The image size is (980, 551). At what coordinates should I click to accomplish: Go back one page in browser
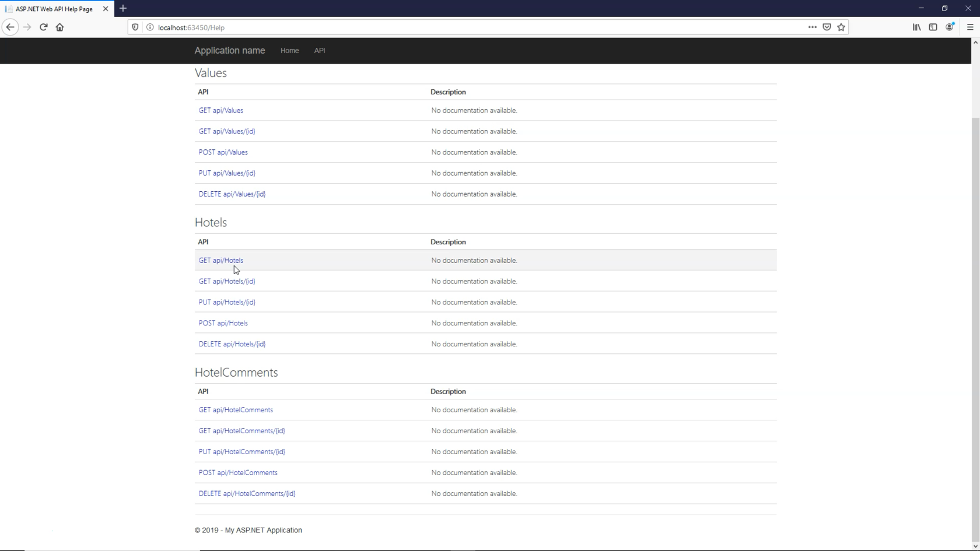10,27
